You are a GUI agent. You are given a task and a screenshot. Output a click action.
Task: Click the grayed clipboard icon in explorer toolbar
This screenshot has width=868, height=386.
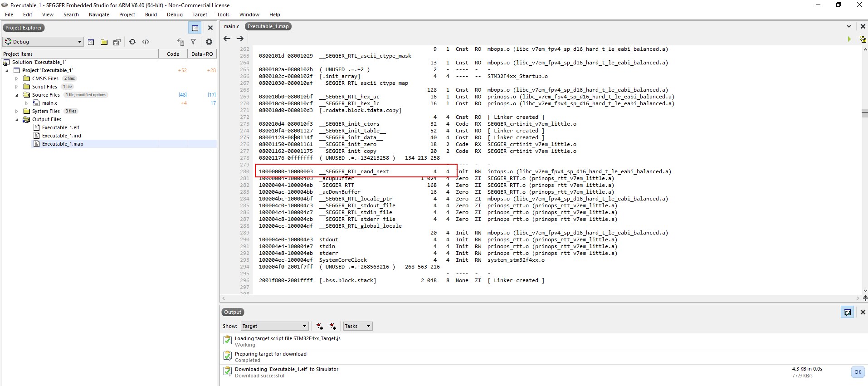pos(180,42)
